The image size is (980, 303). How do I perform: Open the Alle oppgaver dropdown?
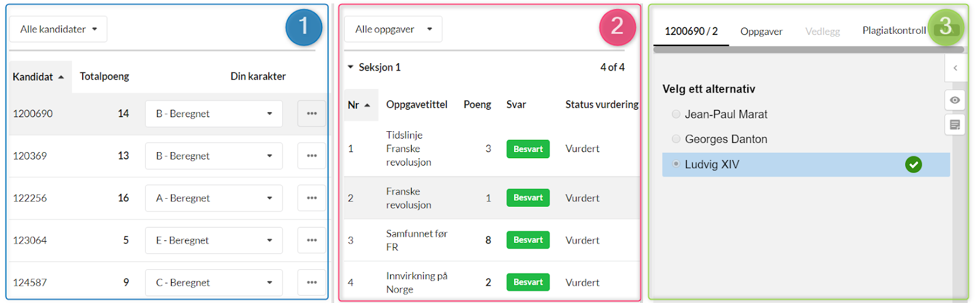click(x=393, y=29)
